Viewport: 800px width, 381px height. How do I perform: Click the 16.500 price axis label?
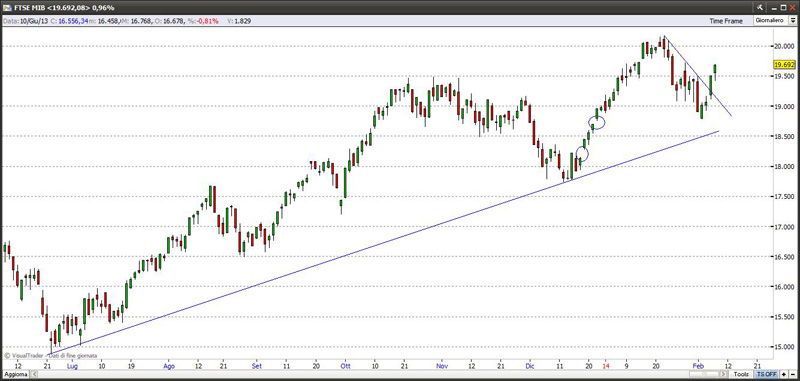point(785,257)
